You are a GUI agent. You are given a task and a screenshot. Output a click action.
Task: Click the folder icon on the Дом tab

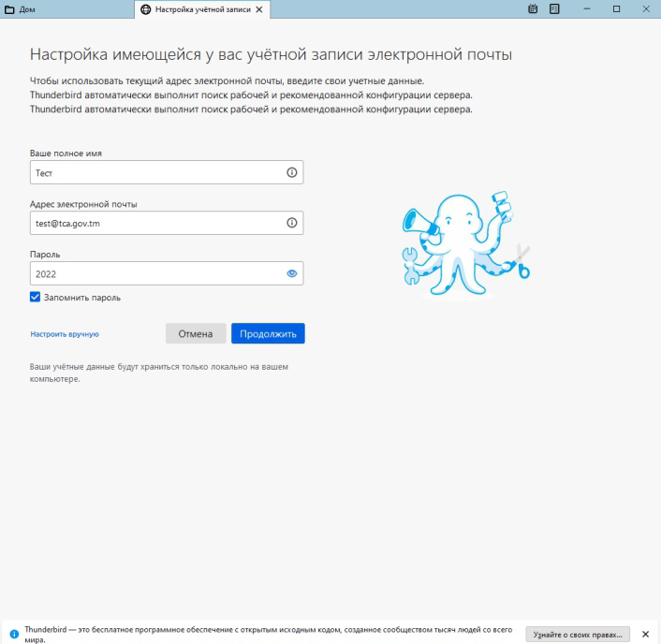[x=9, y=9]
